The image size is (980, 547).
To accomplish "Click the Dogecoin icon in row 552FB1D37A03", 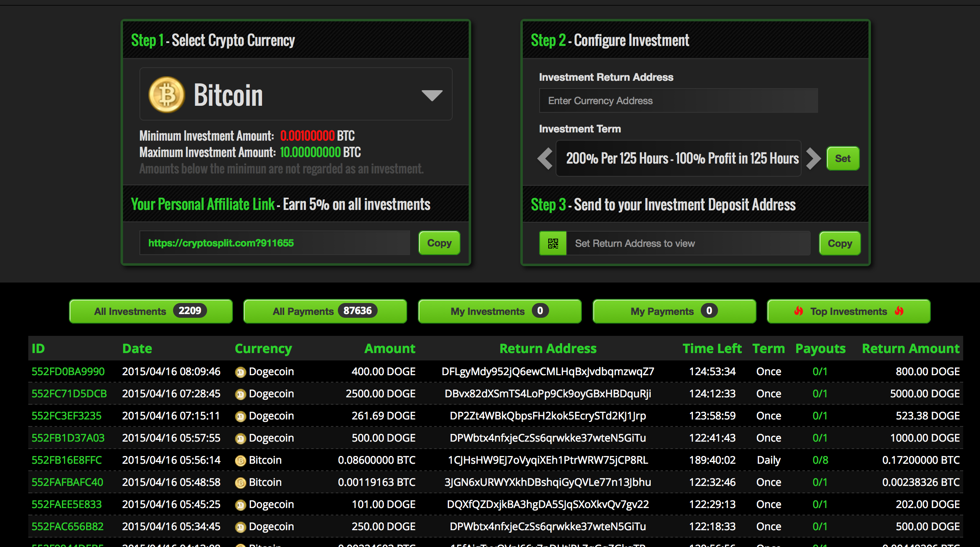I will point(240,439).
